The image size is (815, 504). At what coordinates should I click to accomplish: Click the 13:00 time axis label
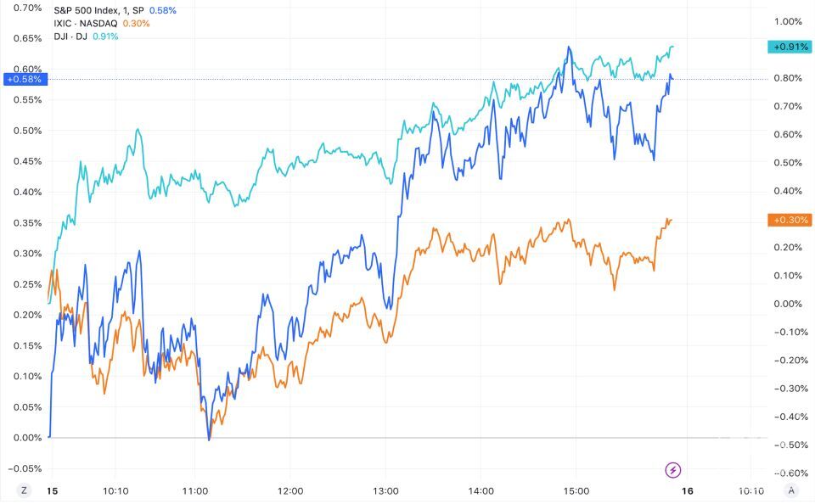tap(386, 490)
